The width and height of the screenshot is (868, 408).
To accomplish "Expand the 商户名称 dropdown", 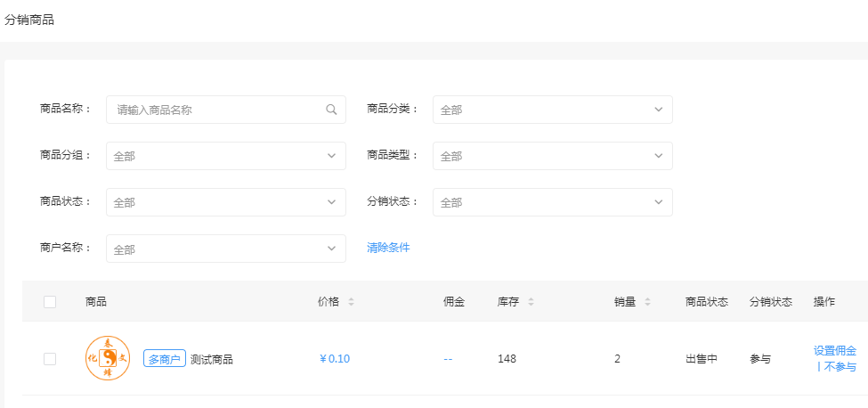I will (x=225, y=249).
